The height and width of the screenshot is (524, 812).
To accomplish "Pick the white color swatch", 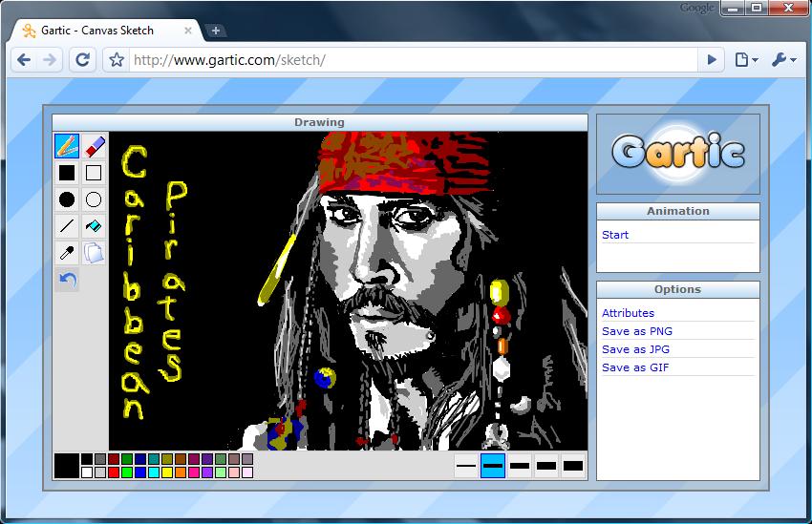I will [87, 472].
